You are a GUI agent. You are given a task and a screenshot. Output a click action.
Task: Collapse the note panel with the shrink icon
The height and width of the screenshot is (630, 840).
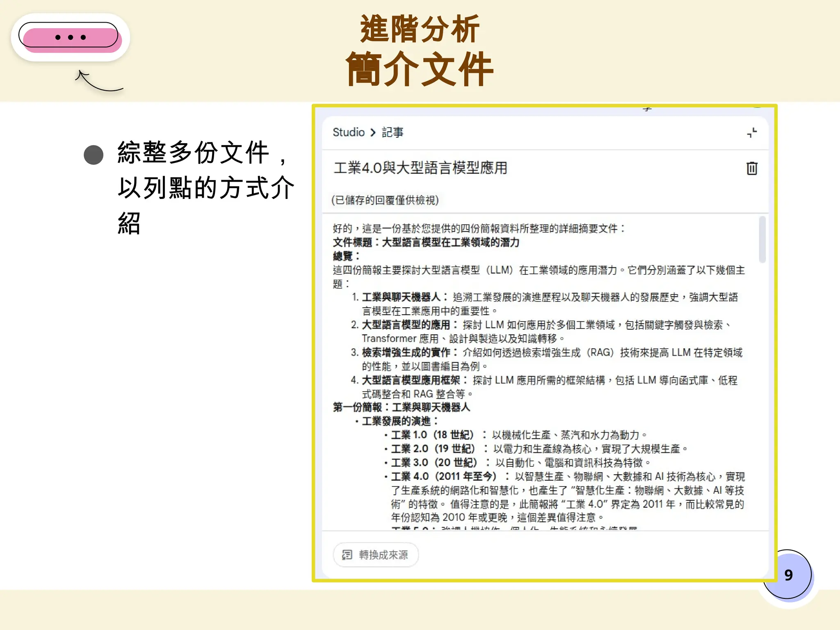[x=751, y=132]
